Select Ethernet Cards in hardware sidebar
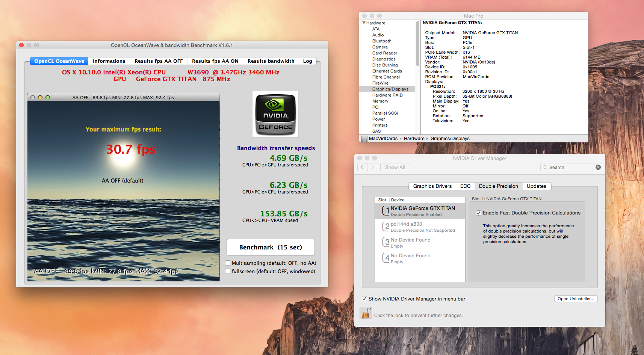Viewport: 644px width, 355px height. 387,71
